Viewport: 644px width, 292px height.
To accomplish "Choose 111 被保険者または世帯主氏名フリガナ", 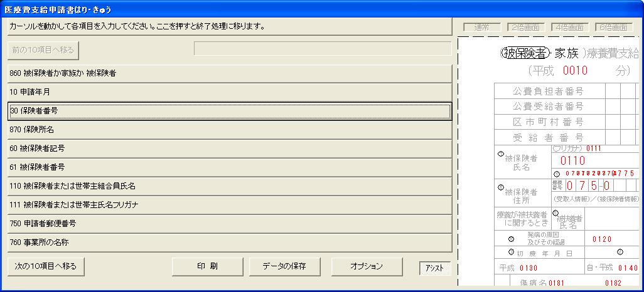I will (x=229, y=205).
